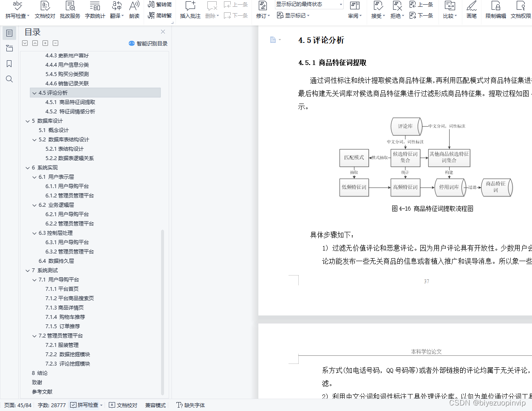Open the 接受 dropdown arrow

(x=384, y=16)
